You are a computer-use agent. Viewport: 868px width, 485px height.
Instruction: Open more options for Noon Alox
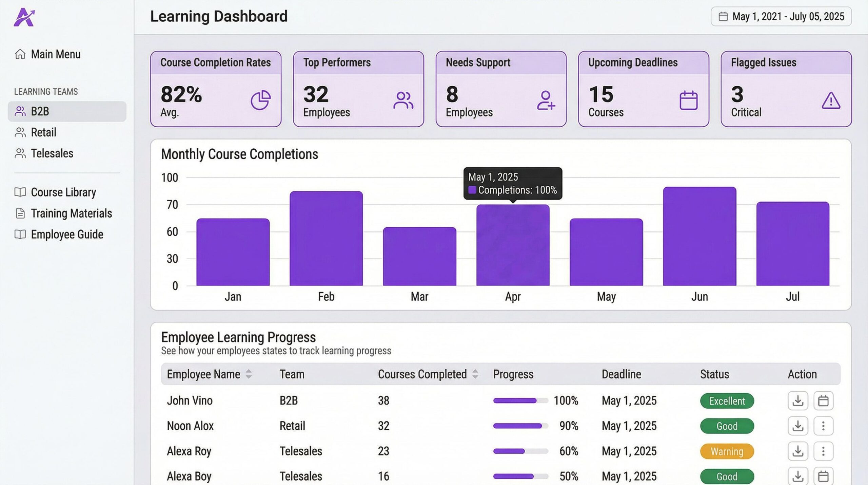click(x=823, y=426)
